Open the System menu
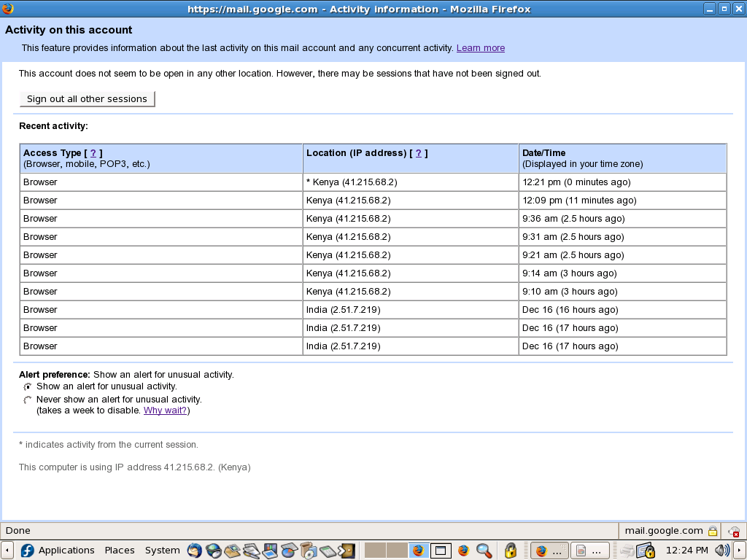Image resolution: width=747 pixels, height=560 pixels. click(163, 551)
